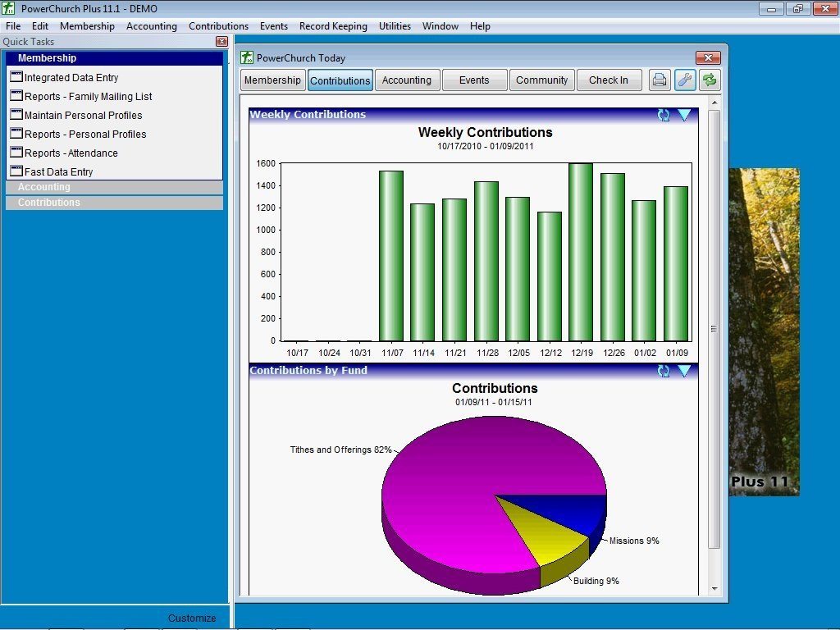
Task: Expand the Accounting section in Quick Tasks
Action: 114,187
